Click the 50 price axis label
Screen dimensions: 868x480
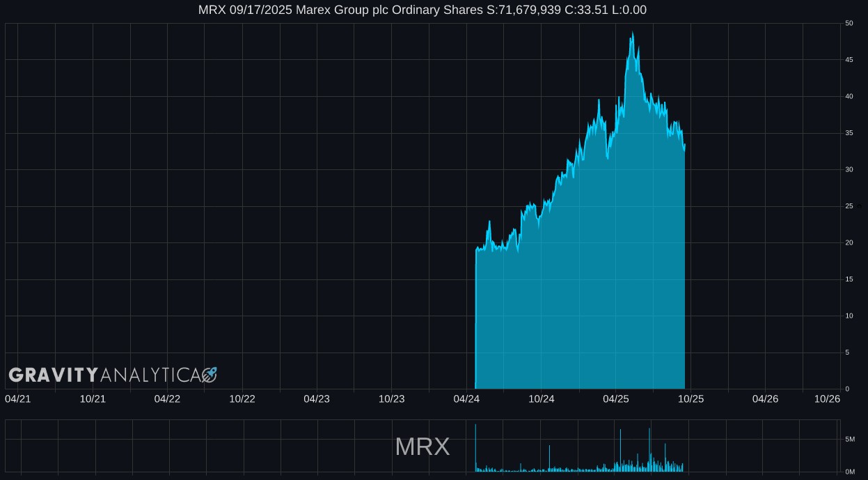(849, 23)
